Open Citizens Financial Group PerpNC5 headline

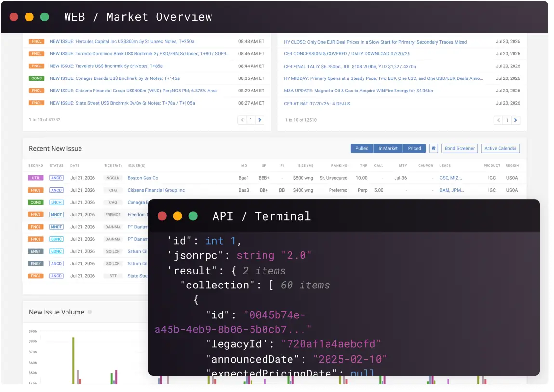tap(134, 91)
